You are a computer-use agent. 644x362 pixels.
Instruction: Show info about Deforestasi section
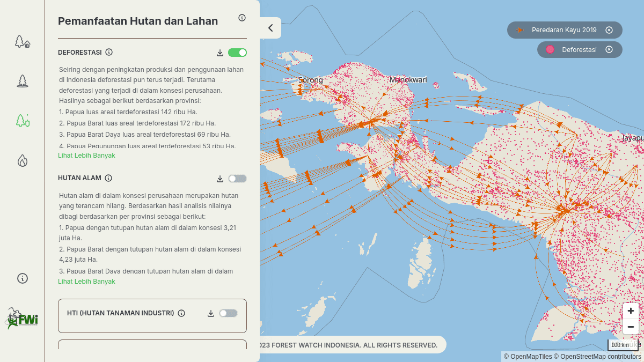[109, 53]
